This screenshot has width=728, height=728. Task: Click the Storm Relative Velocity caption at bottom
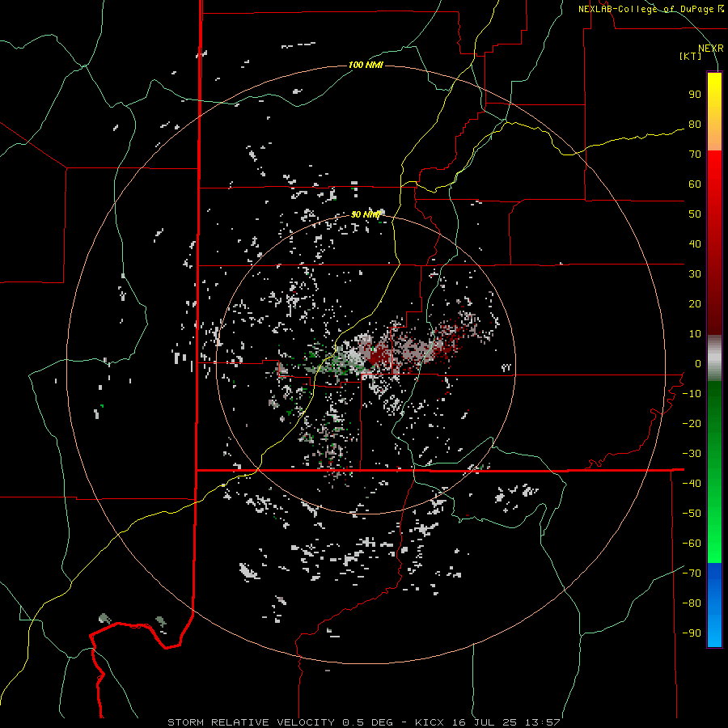363,722
